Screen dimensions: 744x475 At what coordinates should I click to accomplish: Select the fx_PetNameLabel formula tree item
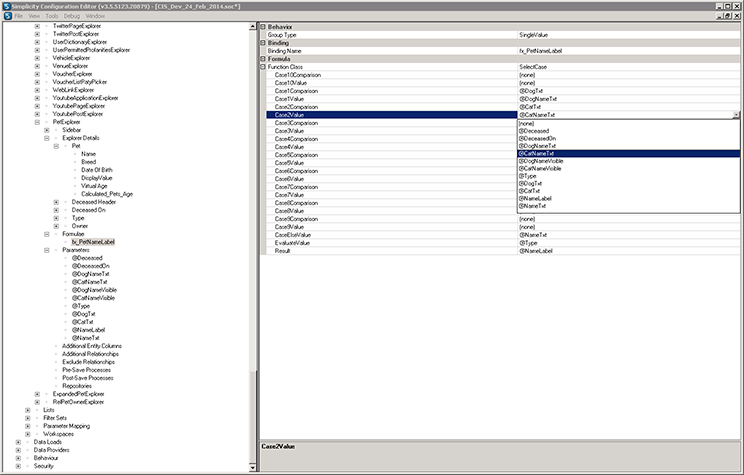tap(93, 241)
